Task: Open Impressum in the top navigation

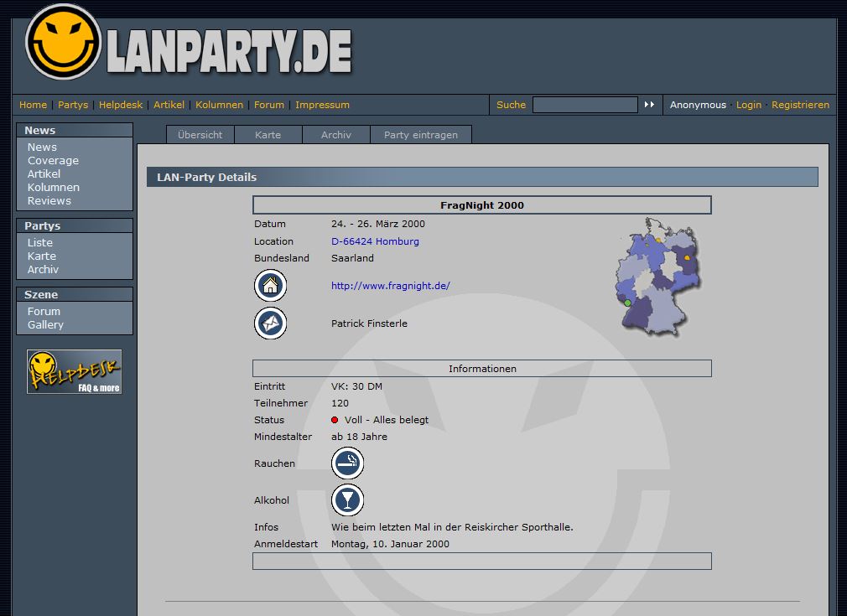Action: 323,105
